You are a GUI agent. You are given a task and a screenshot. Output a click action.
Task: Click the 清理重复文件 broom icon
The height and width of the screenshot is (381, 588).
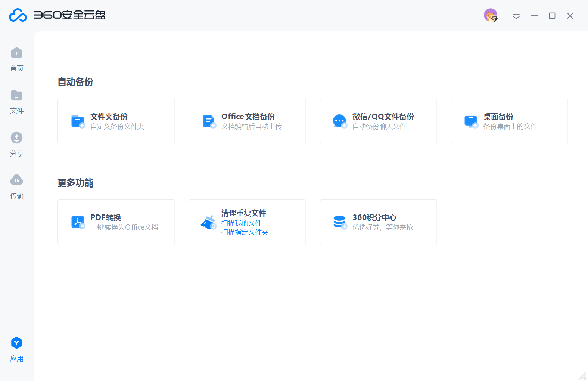tap(209, 222)
